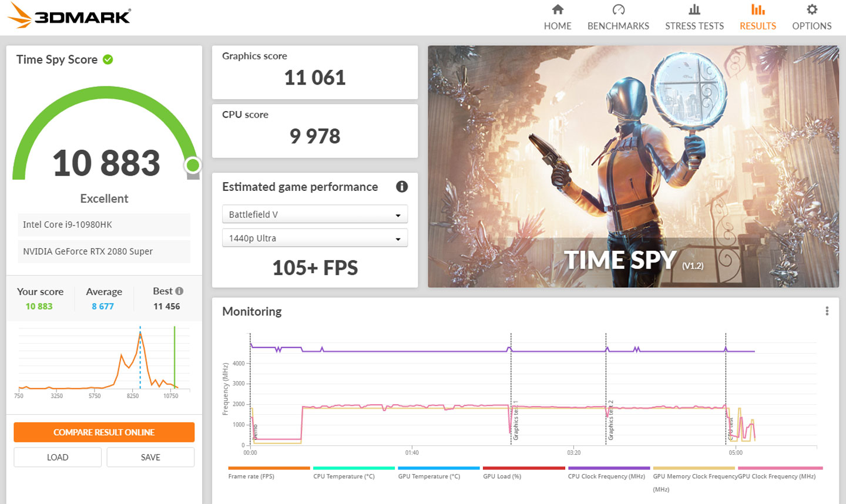This screenshot has height=504, width=846.
Task: Click the COMPARE RESULT ONLINE button
Action: coord(104,432)
